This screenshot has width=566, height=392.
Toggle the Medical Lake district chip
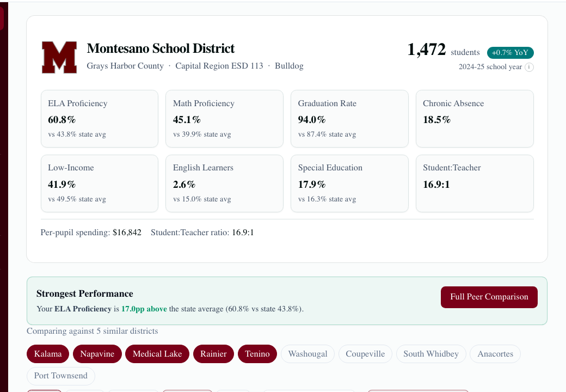coord(157,354)
